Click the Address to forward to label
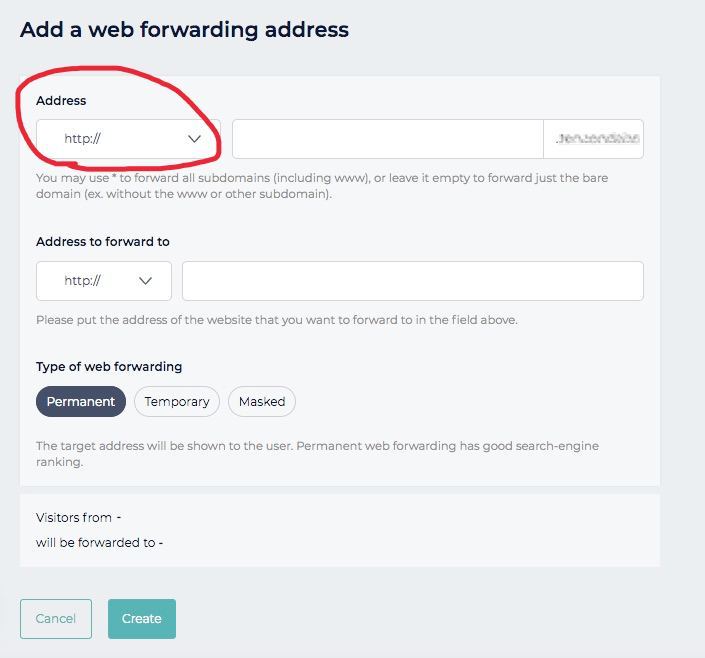 (103, 242)
